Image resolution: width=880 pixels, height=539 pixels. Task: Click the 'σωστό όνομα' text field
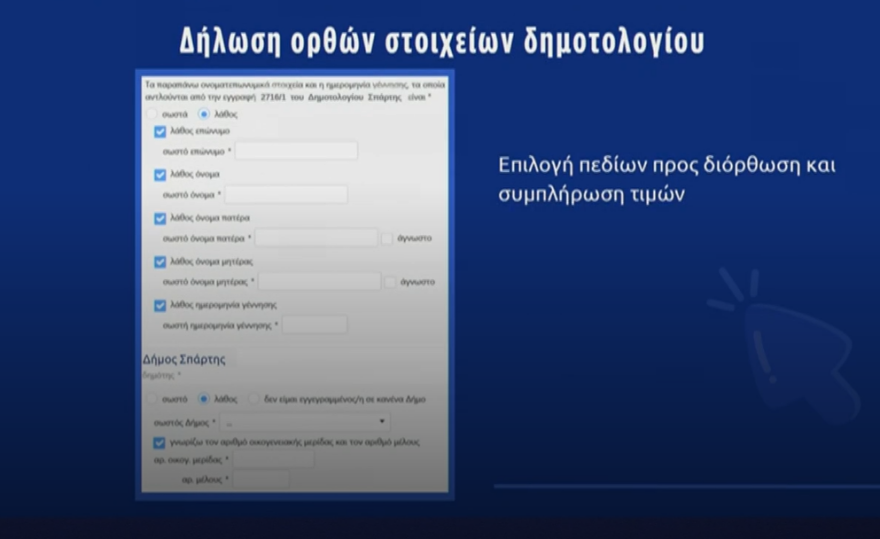286,194
